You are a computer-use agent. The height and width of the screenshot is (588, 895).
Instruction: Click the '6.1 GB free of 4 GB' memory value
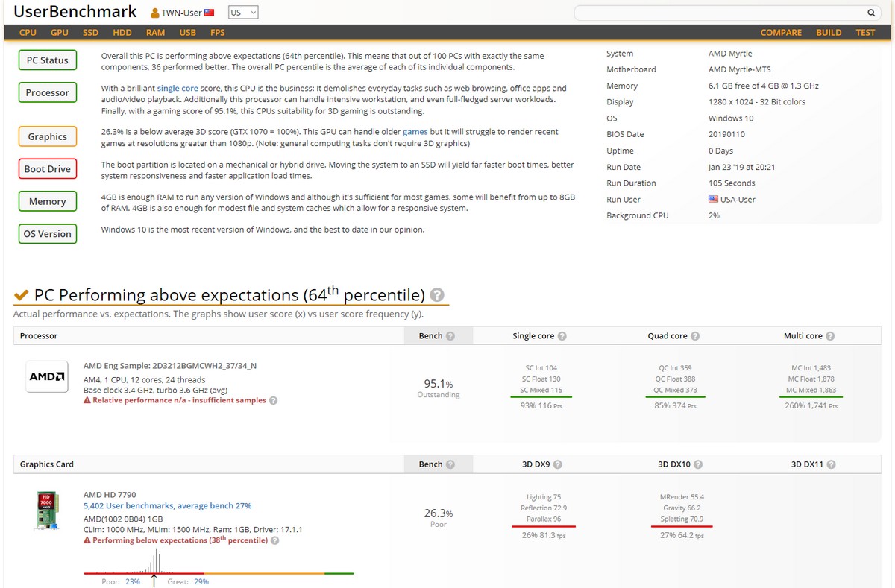click(764, 86)
